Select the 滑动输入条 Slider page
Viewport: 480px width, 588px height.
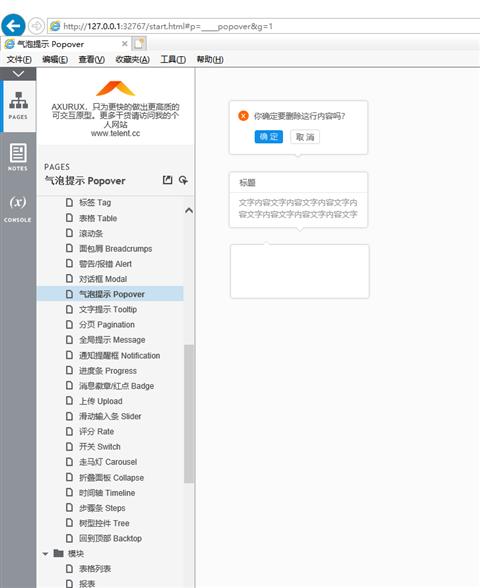pos(111,416)
